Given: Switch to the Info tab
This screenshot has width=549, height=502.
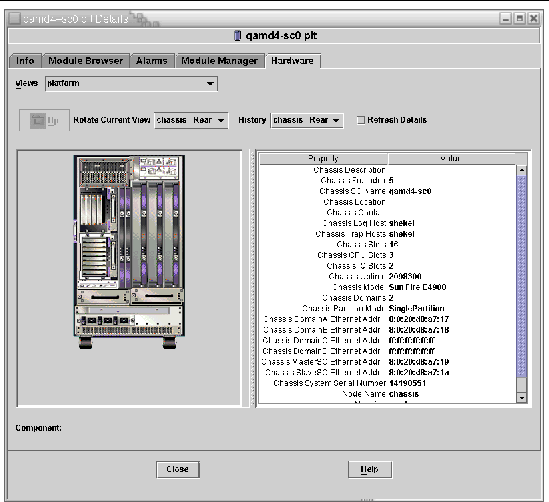Looking at the screenshot, I should 25,61.
